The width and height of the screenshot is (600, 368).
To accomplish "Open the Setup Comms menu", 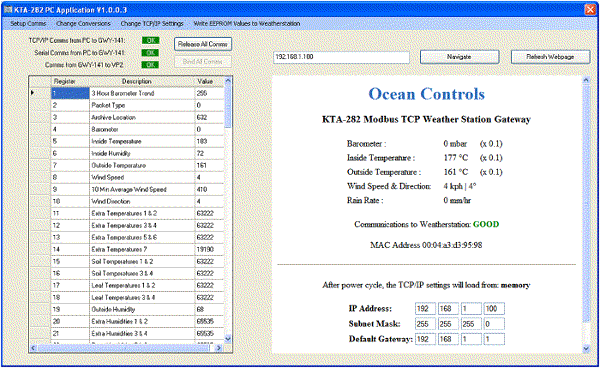I will [x=28, y=23].
